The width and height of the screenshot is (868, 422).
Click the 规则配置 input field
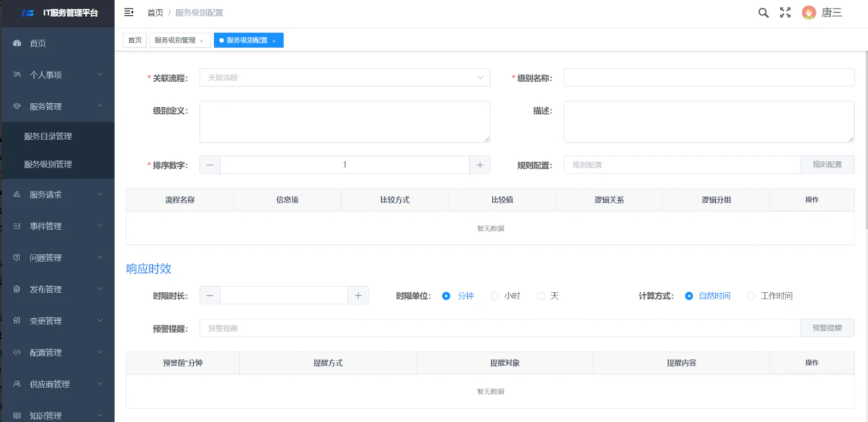(x=682, y=165)
